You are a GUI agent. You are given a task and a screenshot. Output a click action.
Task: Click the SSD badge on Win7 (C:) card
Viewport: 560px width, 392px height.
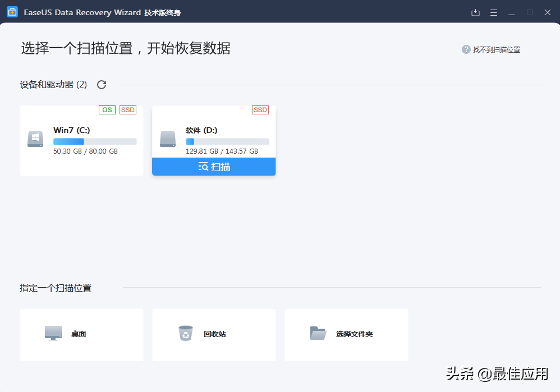point(128,110)
